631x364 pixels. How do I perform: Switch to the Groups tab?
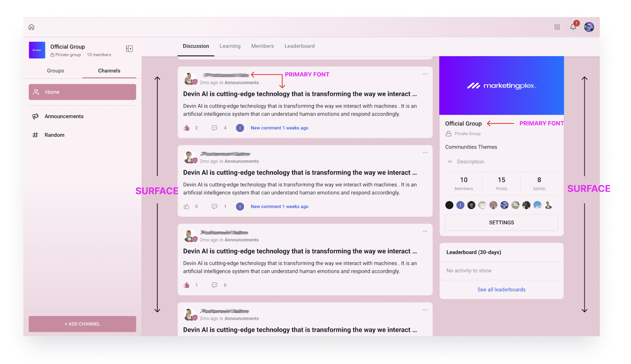pyautogui.click(x=55, y=71)
